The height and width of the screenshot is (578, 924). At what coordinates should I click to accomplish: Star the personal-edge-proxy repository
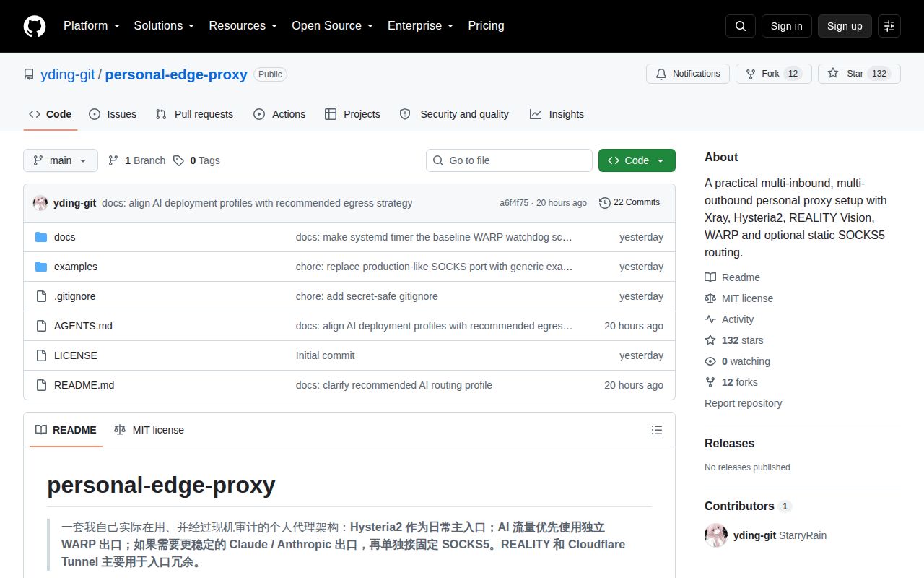tap(859, 74)
